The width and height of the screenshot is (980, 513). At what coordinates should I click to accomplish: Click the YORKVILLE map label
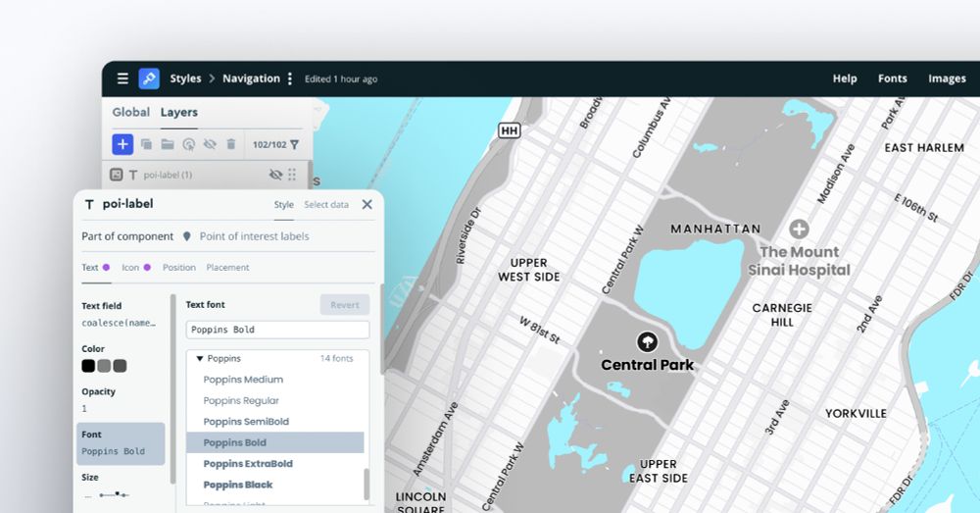(856, 414)
